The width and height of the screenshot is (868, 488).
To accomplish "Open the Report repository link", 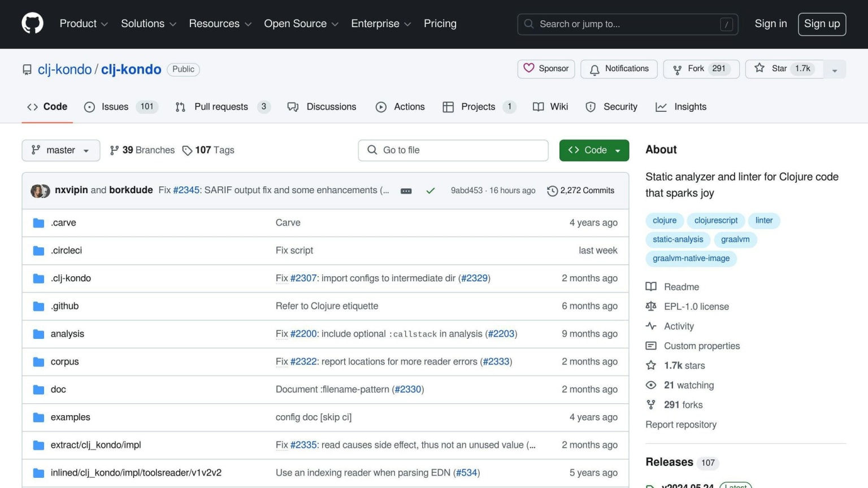I will click(681, 425).
